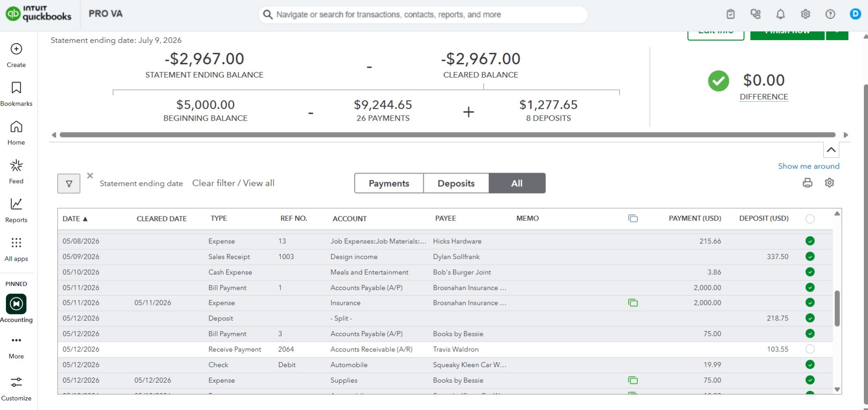Uncheck the Hicks Hardware expense cleared mark
This screenshot has height=410, width=868.
coord(810,241)
